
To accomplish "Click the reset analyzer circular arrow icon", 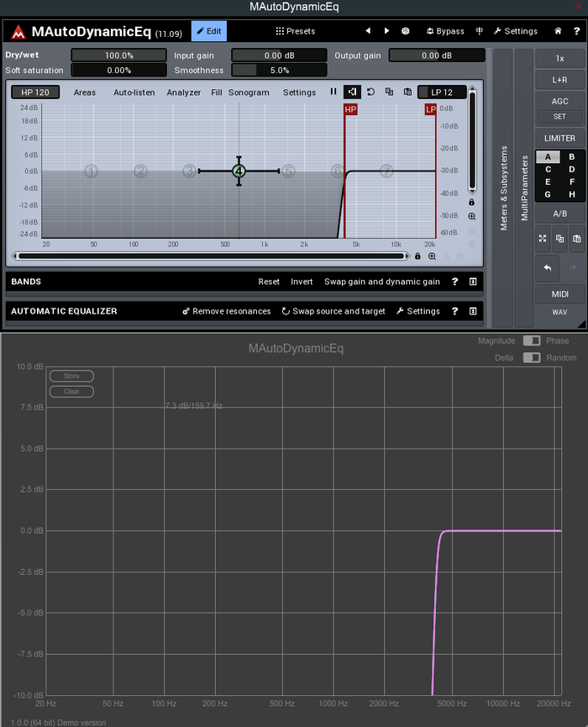I will coord(370,92).
